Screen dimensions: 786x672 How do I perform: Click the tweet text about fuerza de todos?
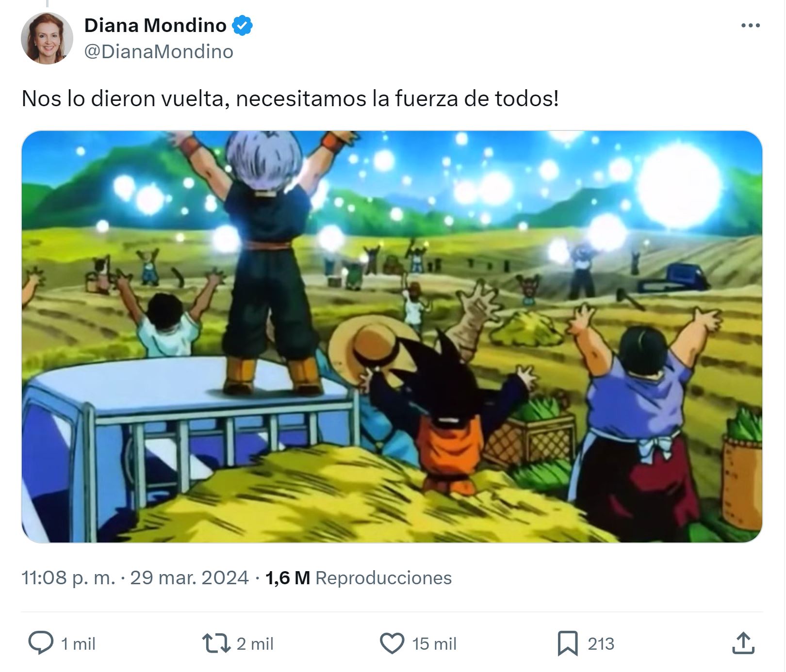pyautogui.click(x=290, y=99)
